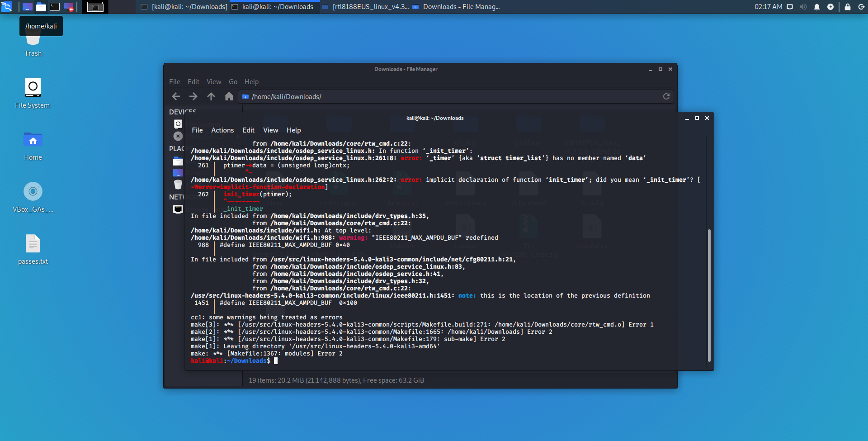The width and height of the screenshot is (868, 441).
Task: Go forward in File Manager
Action: coord(193,96)
